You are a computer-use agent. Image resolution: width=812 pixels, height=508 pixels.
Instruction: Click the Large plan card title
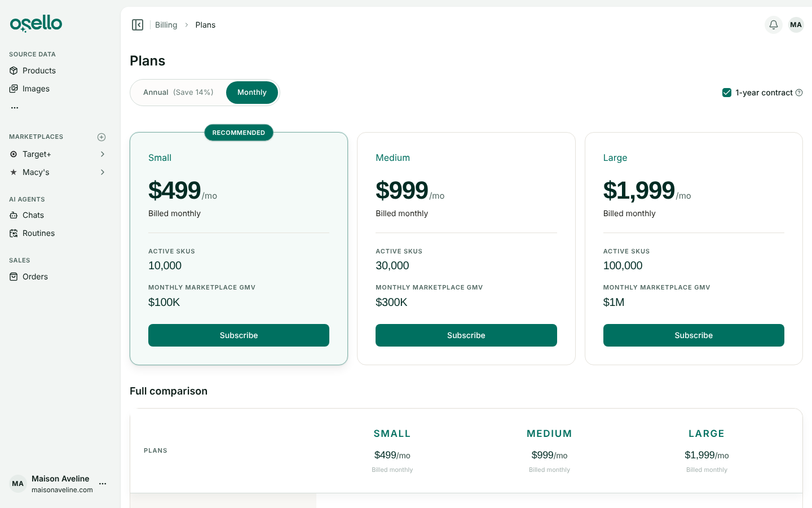(x=615, y=158)
